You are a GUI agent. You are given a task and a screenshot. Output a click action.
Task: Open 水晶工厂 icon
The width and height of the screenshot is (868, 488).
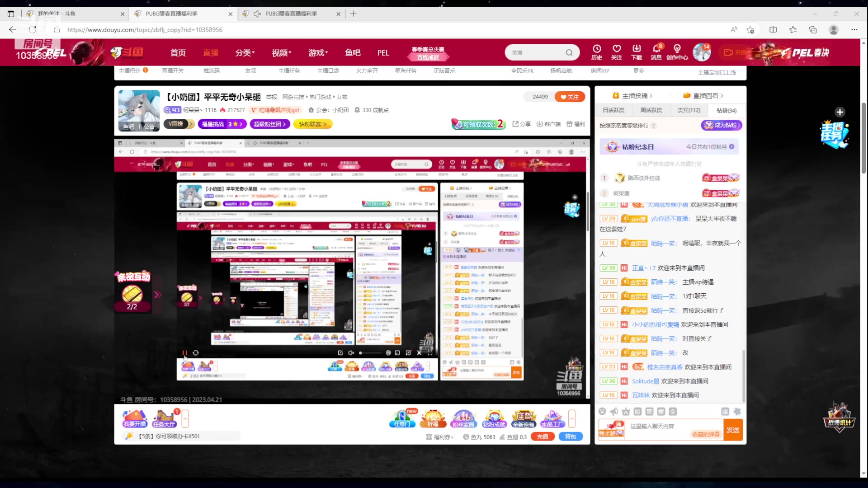click(552, 418)
